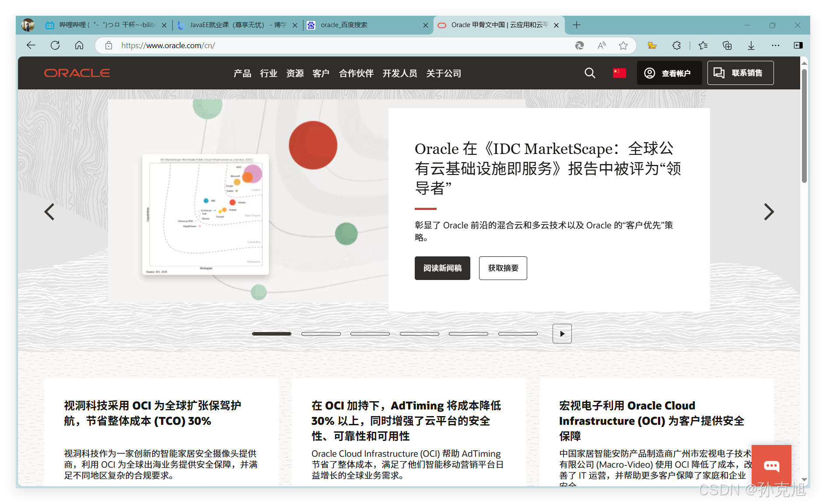Open the browser extensions puzzle icon

point(676,45)
